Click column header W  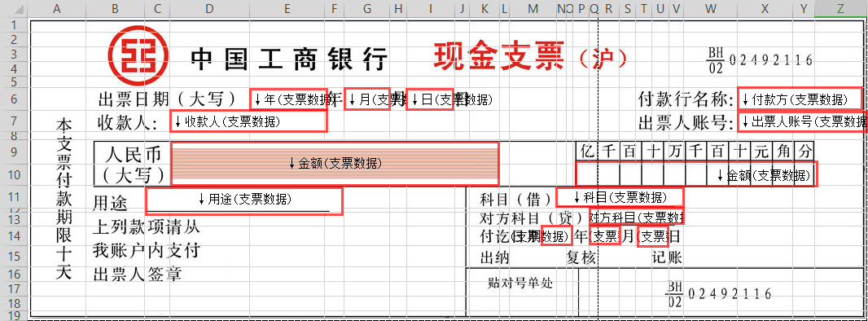[x=712, y=8]
